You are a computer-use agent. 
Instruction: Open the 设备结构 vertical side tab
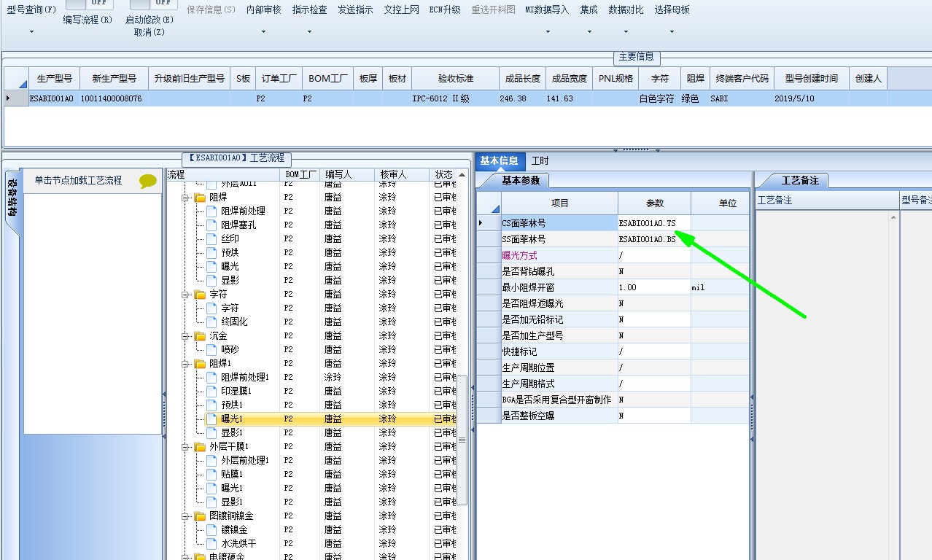(12, 198)
